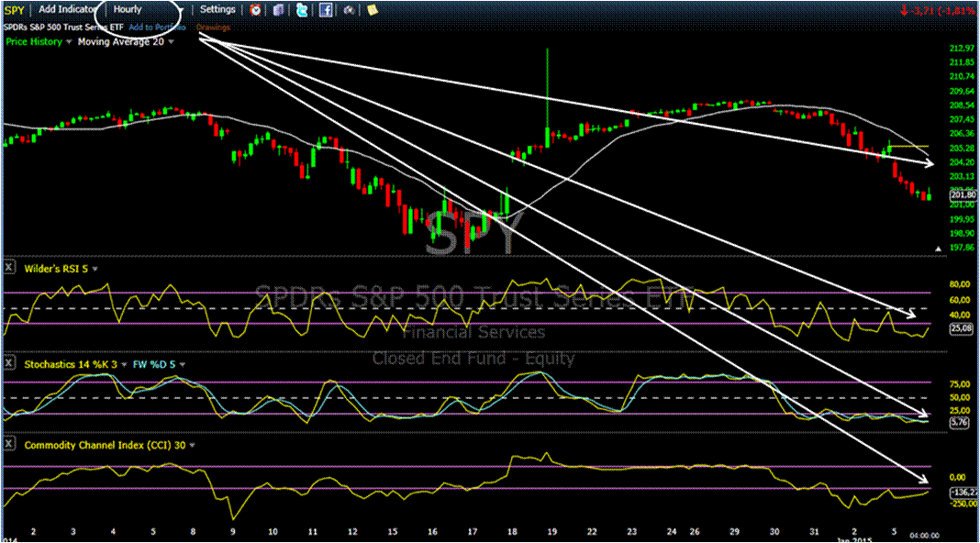This screenshot has width=980, height=543.
Task: Open the CCI 30 dropdown arrow
Action: (x=192, y=446)
